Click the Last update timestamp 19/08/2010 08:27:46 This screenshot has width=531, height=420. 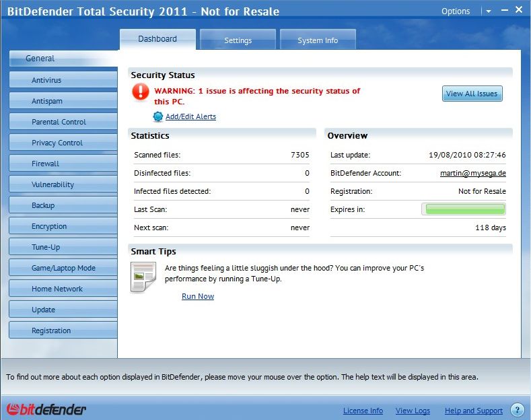coord(467,155)
